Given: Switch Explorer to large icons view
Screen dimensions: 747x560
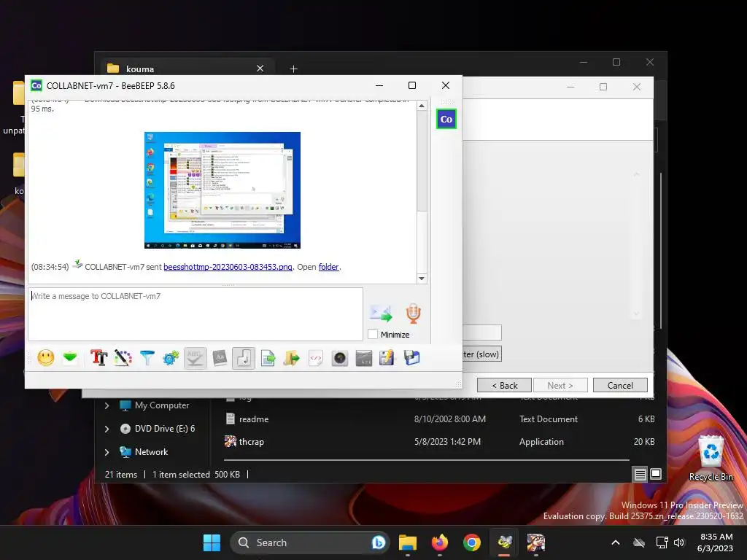Looking at the screenshot, I should coord(656,474).
